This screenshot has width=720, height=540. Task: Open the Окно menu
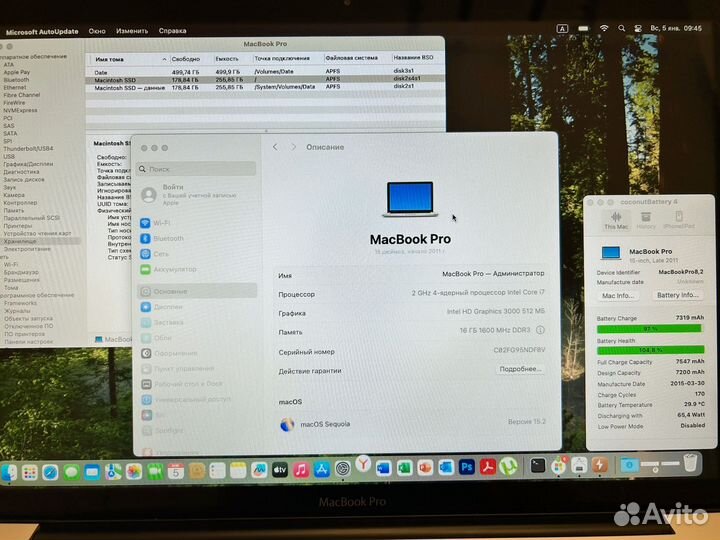pos(97,31)
